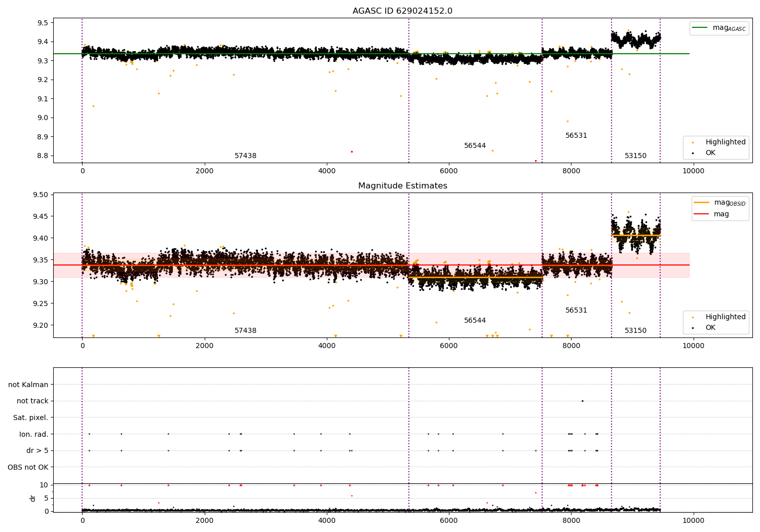Click the 9.20 y-tick label of the middle plot
Viewport: 760px width, 532px height.
pyautogui.click(x=41, y=325)
